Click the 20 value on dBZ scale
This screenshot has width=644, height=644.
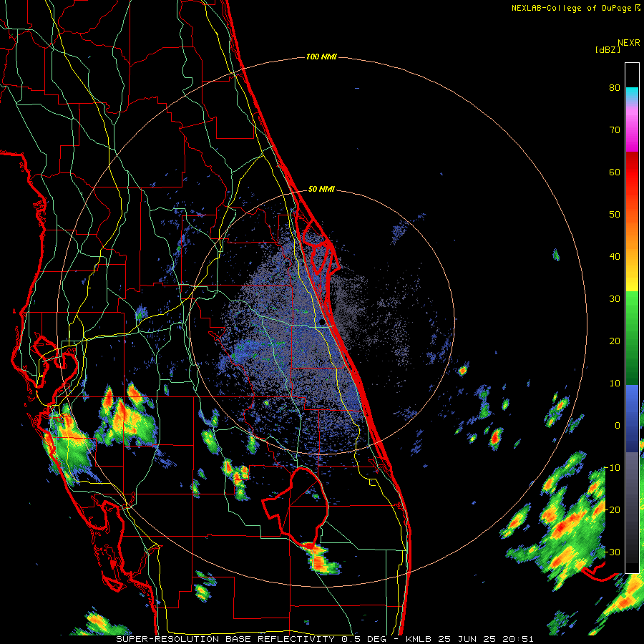coord(615,341)
